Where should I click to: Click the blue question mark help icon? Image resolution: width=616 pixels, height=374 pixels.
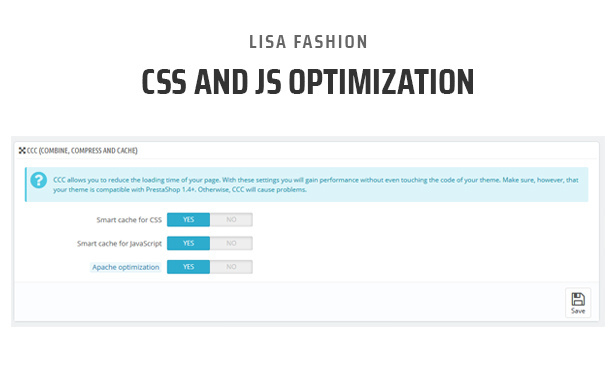[x=38, y=180]
